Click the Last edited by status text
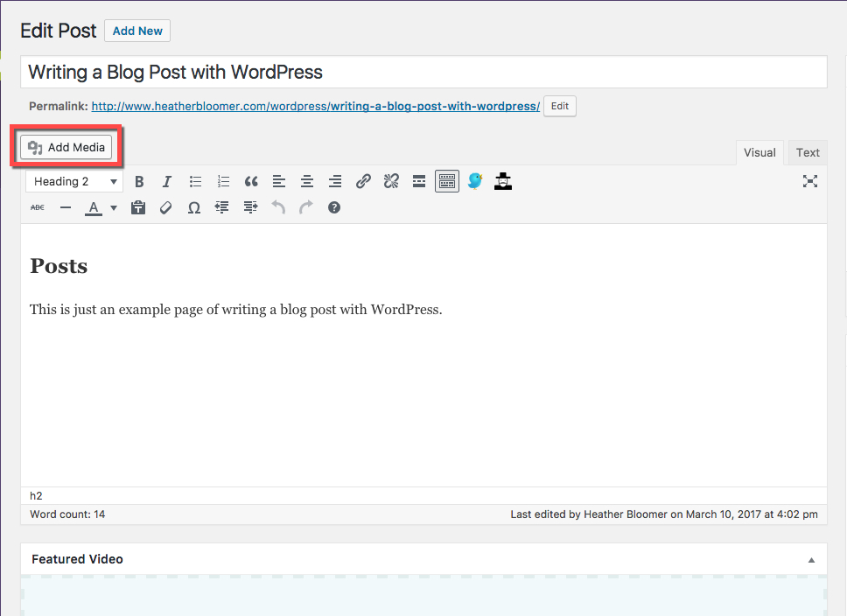Image resolution: width=847 pixels, height=616 pixels. (664, 514)
